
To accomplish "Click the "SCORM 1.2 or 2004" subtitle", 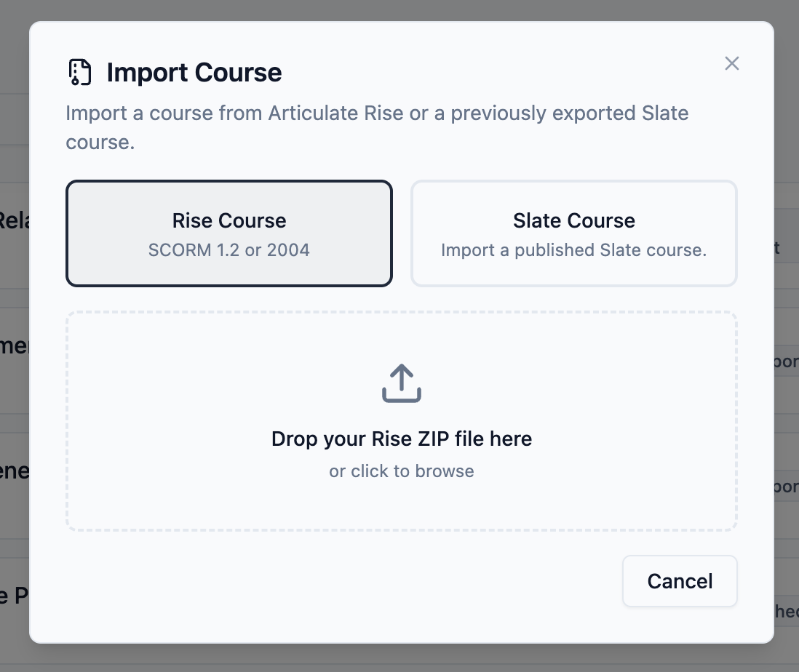I will pos(228,249).
